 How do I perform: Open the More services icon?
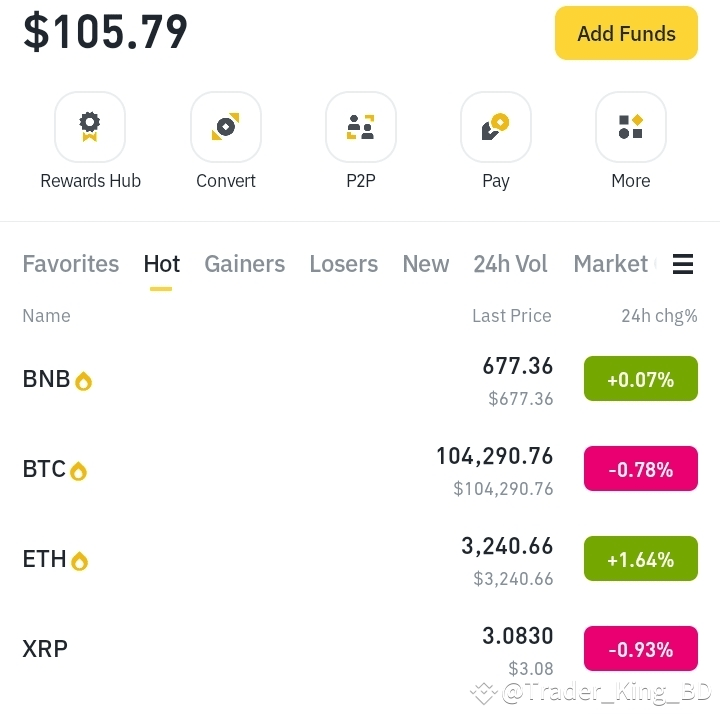630,127
